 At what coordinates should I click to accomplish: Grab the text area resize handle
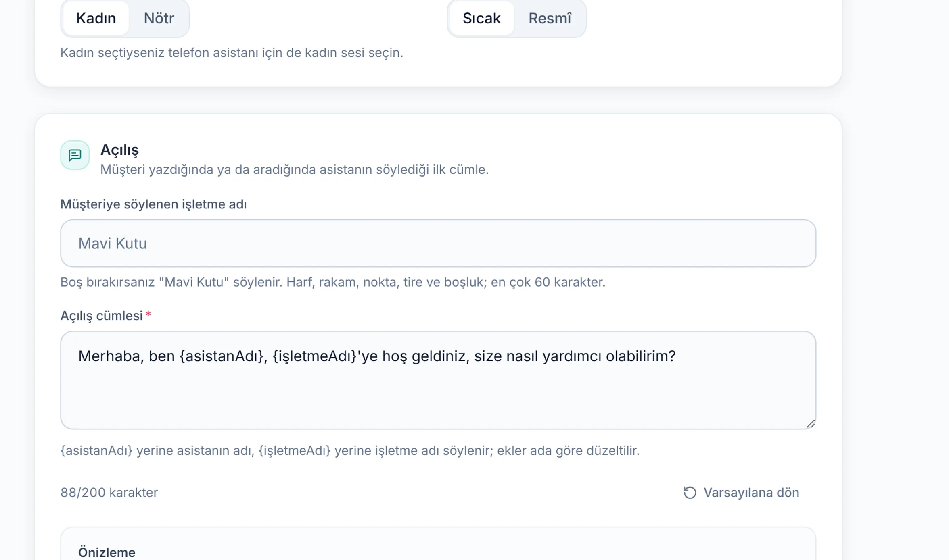pyautogui.click(x=811, y=424)
